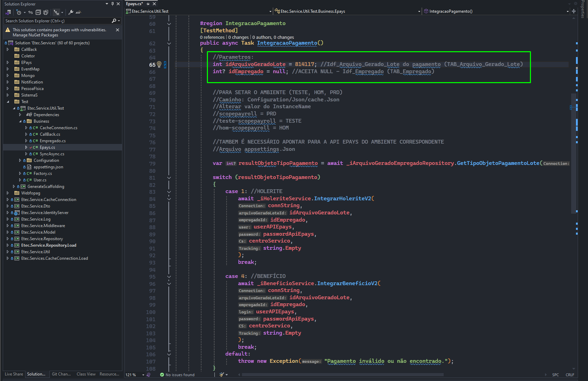Switch to the Git Changes tab
Screen dimensions: 588x381
tap(61, 374)
